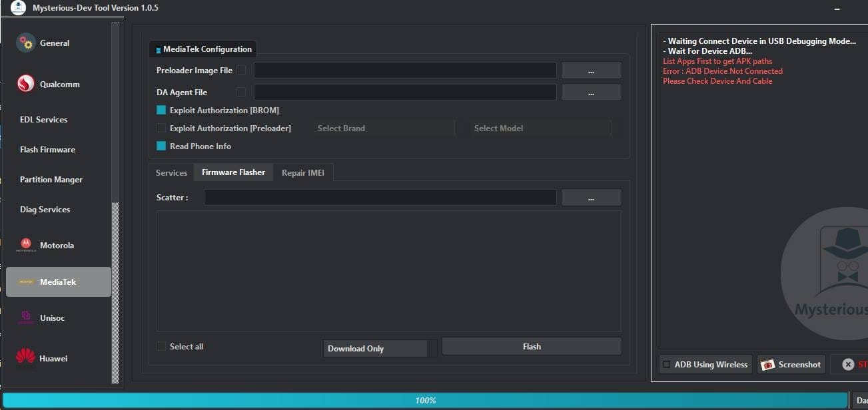Switch to the Services tab
This screenshot has width=868, height=410.
[x=171, y=172]
